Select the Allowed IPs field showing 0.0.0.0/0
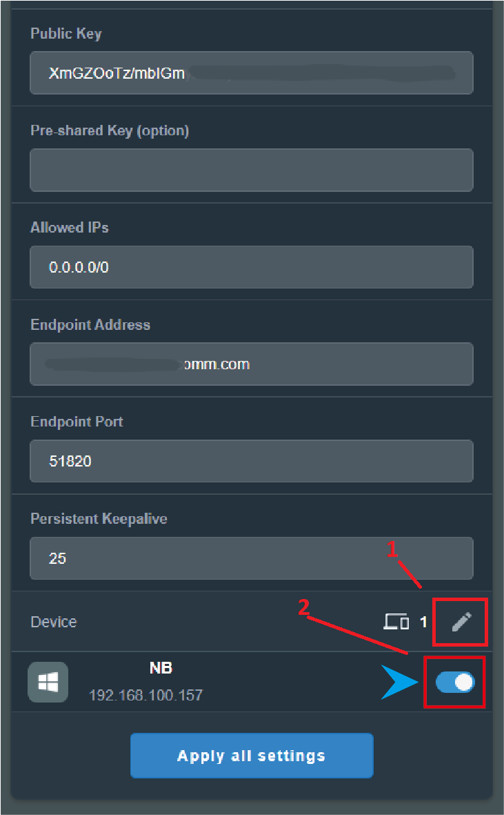This screenshot has width=504, height=815. 251,267
